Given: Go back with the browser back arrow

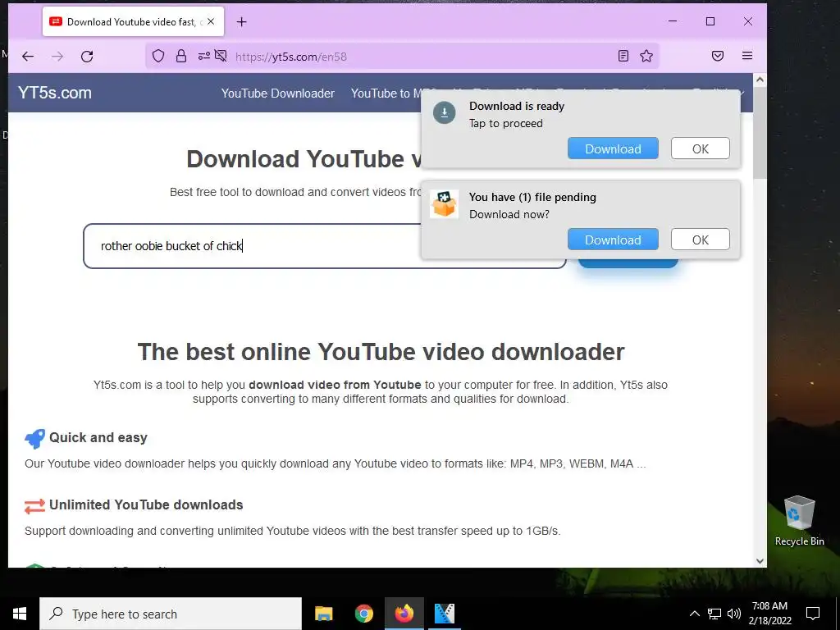Looking at the screenshot, I should 28,57.
